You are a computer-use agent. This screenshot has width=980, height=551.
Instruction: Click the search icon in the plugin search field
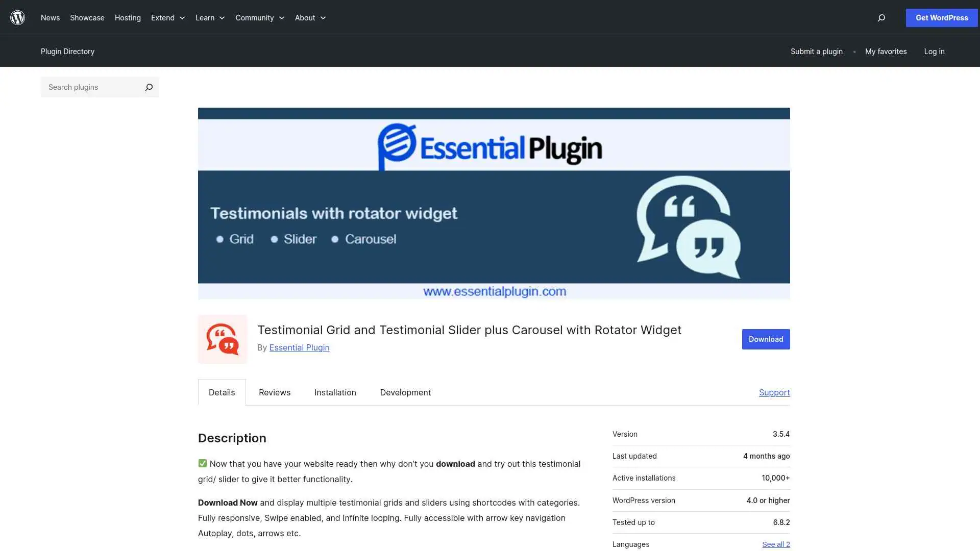pos(149,87)
